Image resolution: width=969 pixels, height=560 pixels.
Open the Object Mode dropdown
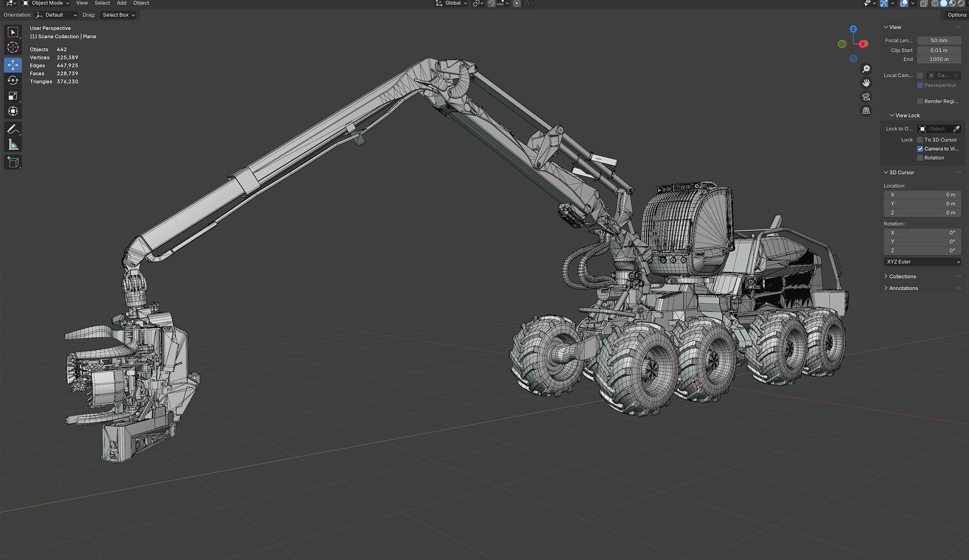pyautogui.click(x=46, y=3)
